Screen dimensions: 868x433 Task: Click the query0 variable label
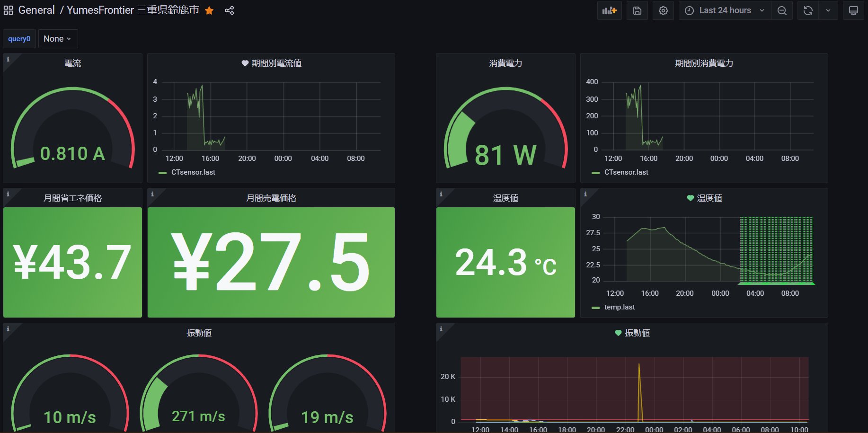click(19, 39)
